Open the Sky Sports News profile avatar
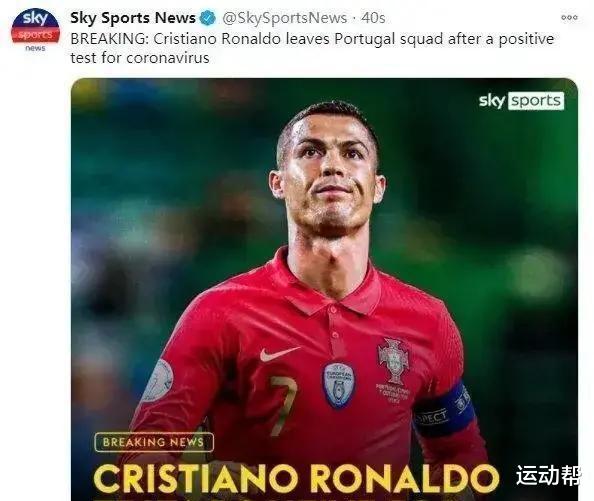This screenshot has width=594, height=501. point(35,29)
